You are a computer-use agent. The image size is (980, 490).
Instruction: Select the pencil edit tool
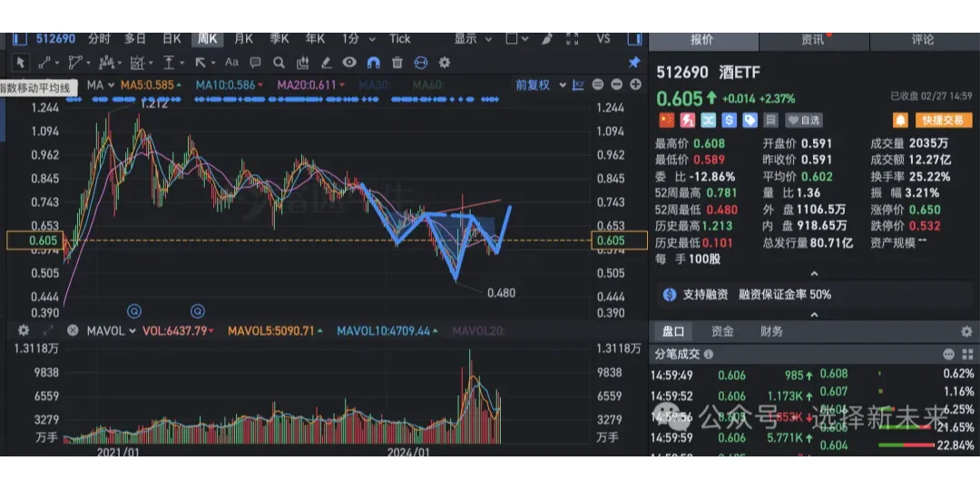[327, 63]
